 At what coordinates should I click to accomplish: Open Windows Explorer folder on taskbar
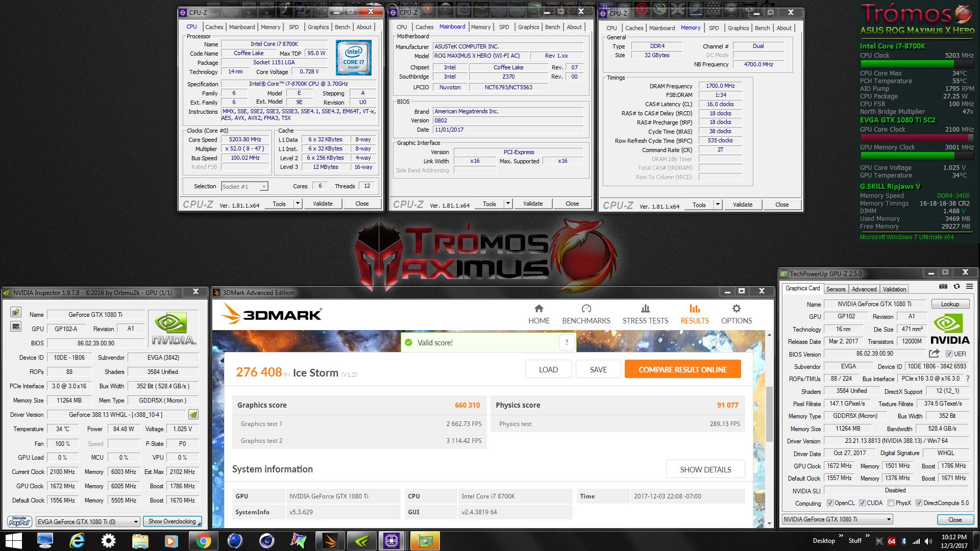point(140,541)
